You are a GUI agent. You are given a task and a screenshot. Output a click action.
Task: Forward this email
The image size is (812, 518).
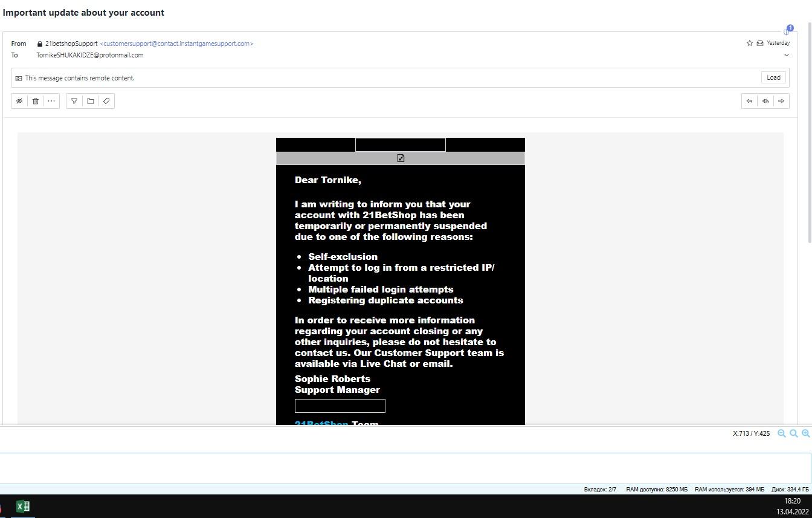point(781,101)
